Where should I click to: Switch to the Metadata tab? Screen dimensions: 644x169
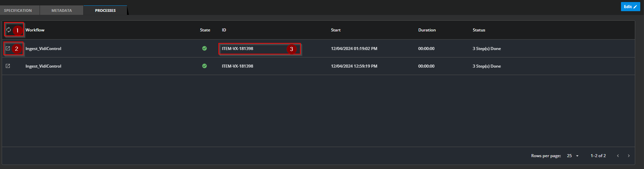coord(62,10)
